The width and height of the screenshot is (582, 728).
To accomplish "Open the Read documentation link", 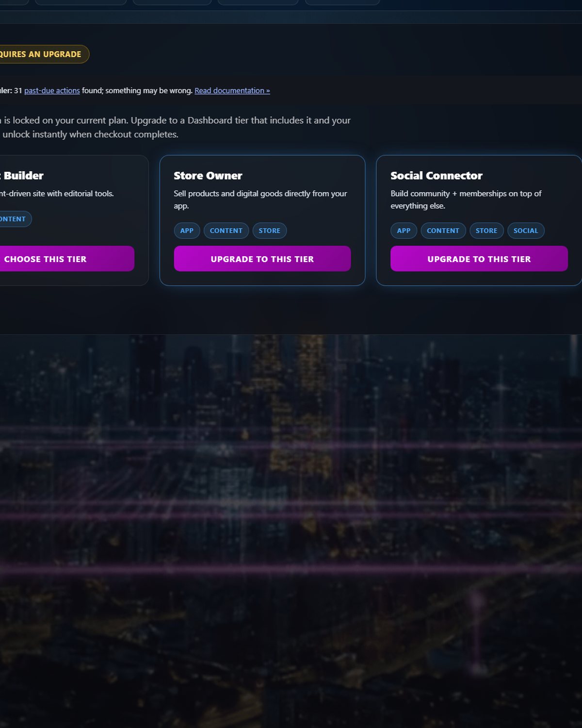I will pos(232,91).
